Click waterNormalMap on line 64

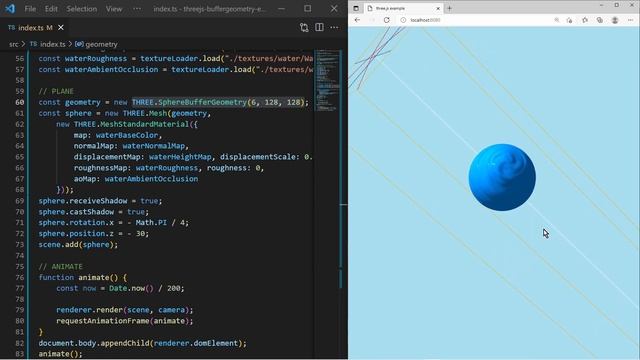(x=153, y=146)
